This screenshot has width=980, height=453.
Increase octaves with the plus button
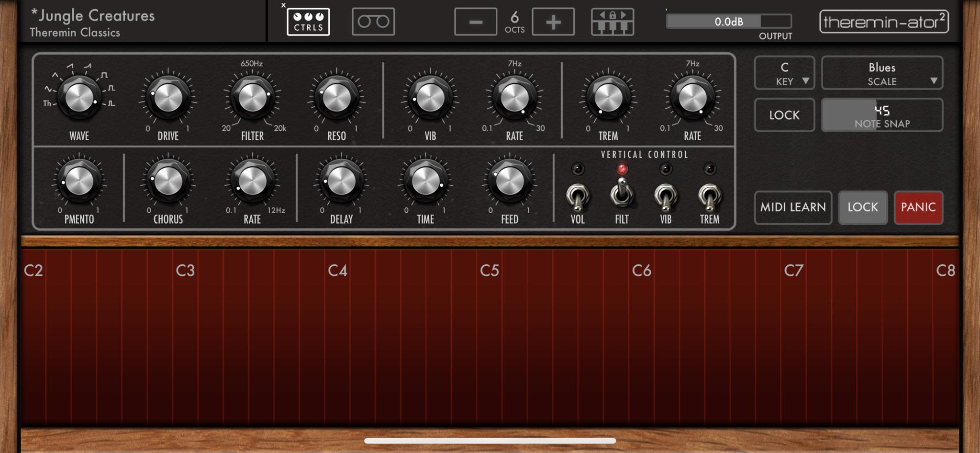[553, 22]
